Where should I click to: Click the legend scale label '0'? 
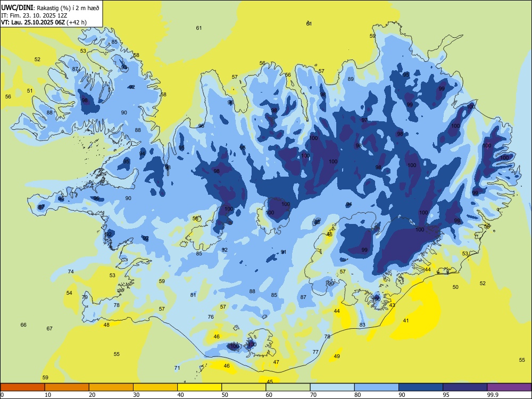(2, 395)
